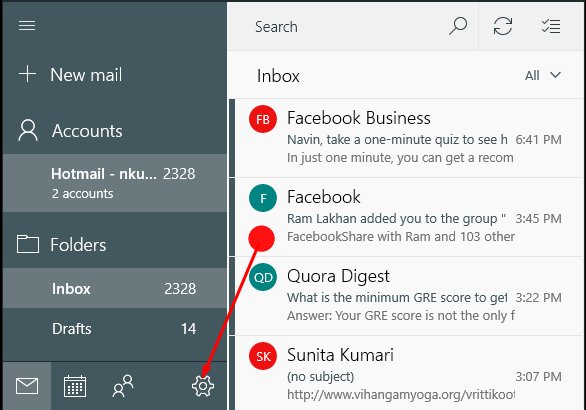
Task: Click "What is the minimum GRE score" subject
Action: pos(397,298)
